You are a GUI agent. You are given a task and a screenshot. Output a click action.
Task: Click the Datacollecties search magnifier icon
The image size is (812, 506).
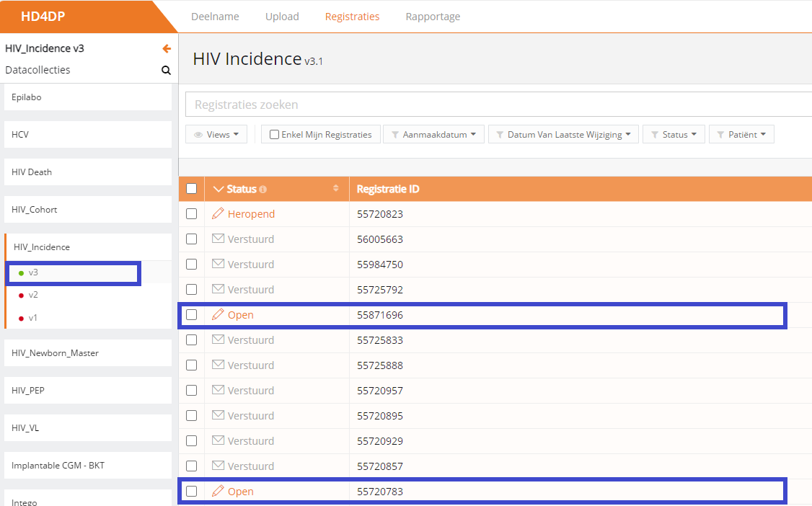[x=166, y=71]
